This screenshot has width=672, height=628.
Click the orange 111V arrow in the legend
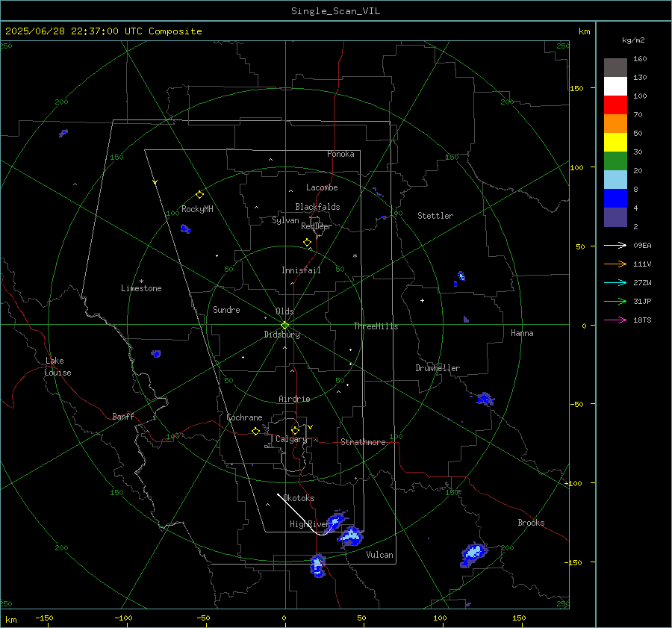point(615,264)
